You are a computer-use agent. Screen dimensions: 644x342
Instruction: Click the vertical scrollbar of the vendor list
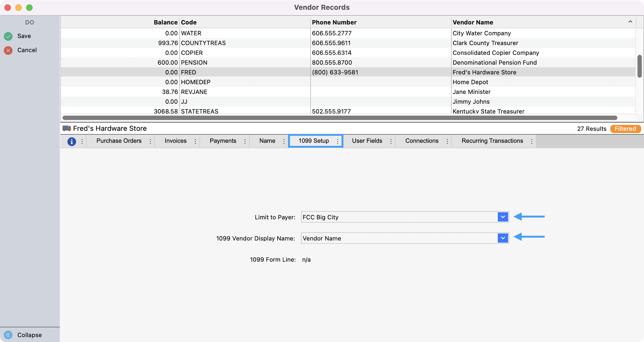[639, 66]
